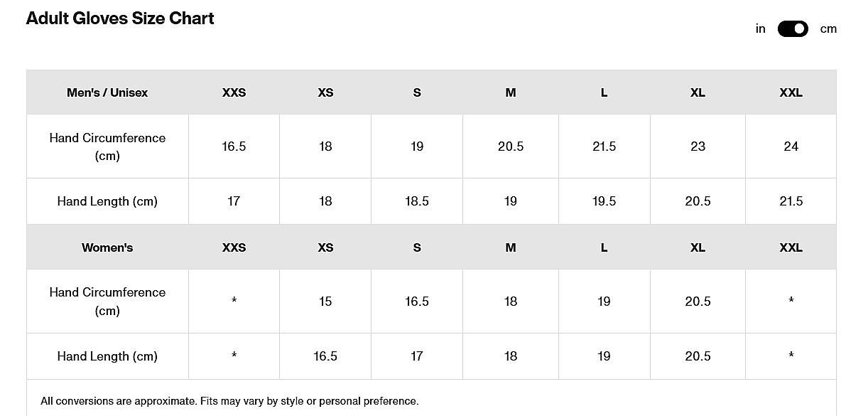This screenshot has height=416, width=868.
Task: Click Women's XS hand length 16.5
Action: [325, 356]
